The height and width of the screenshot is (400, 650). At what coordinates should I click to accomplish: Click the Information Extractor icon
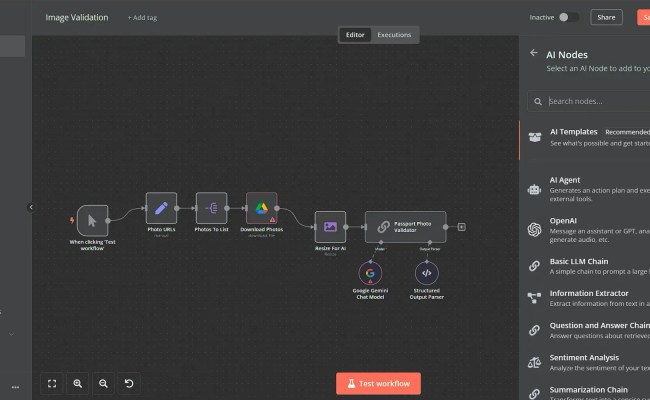534,298
